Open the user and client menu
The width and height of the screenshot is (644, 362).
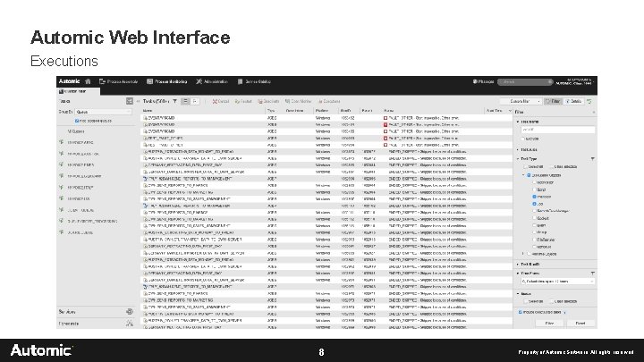574,81
